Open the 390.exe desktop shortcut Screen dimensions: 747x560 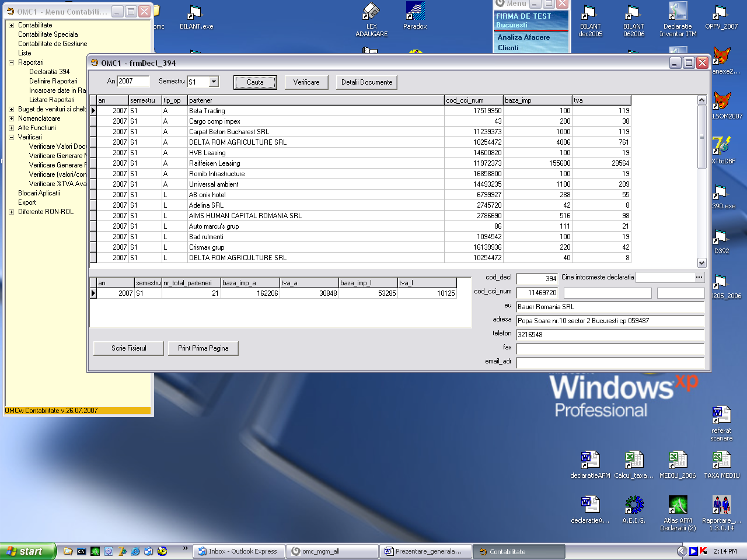723,197
